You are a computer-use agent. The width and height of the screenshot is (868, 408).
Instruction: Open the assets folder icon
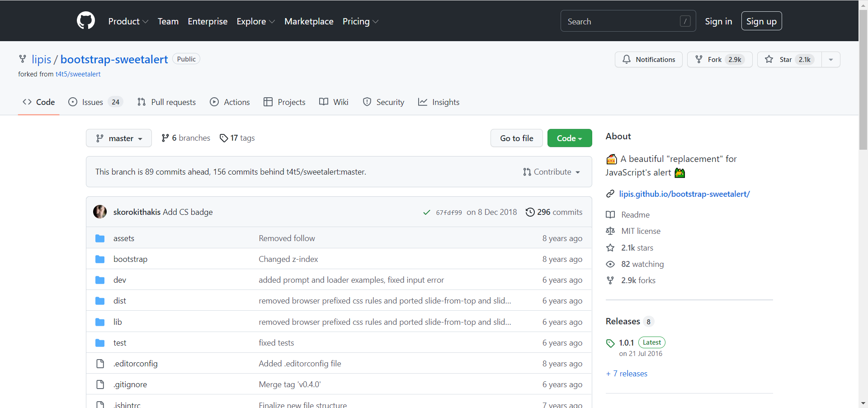[x=100, y=238]
